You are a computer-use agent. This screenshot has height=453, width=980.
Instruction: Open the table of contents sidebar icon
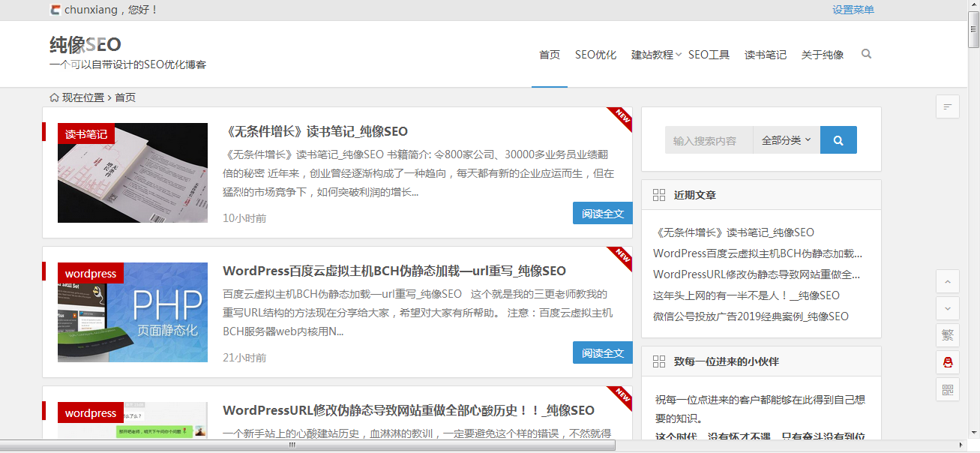[948, 107]
